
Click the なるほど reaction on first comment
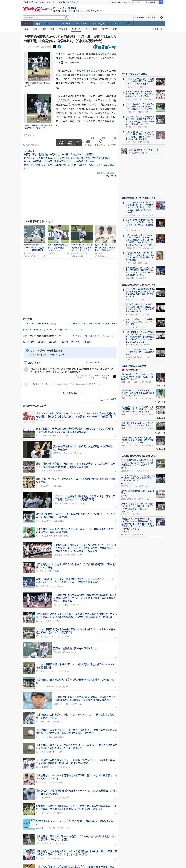tap(91, 377)
